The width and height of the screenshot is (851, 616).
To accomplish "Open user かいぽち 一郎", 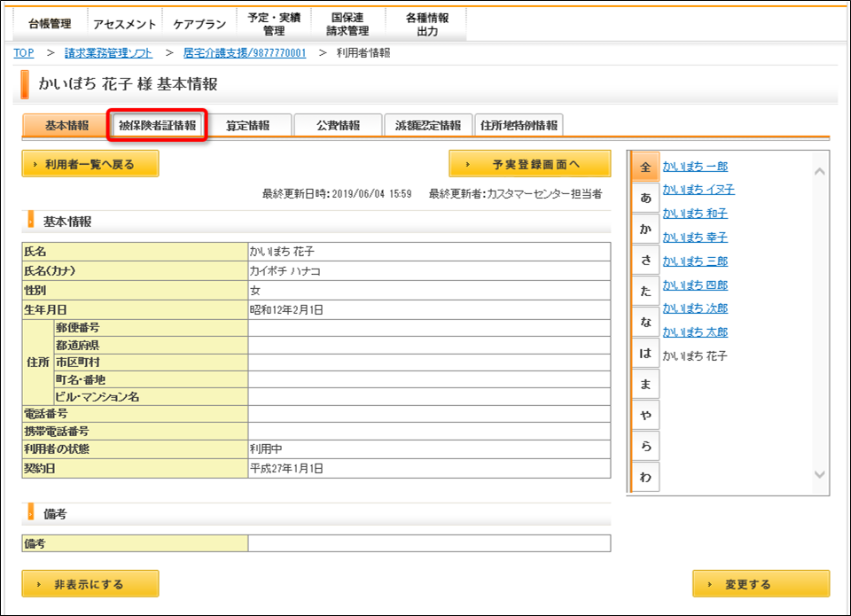I will tap(695, 166).
